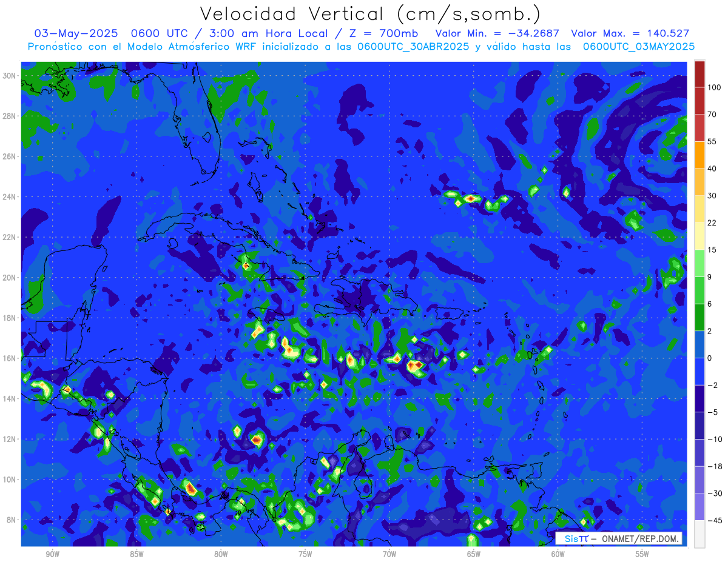This screenshot has height=562, width=728.
Task: Pick the red swatch between 70 and 100
Action: click(699, 101)
